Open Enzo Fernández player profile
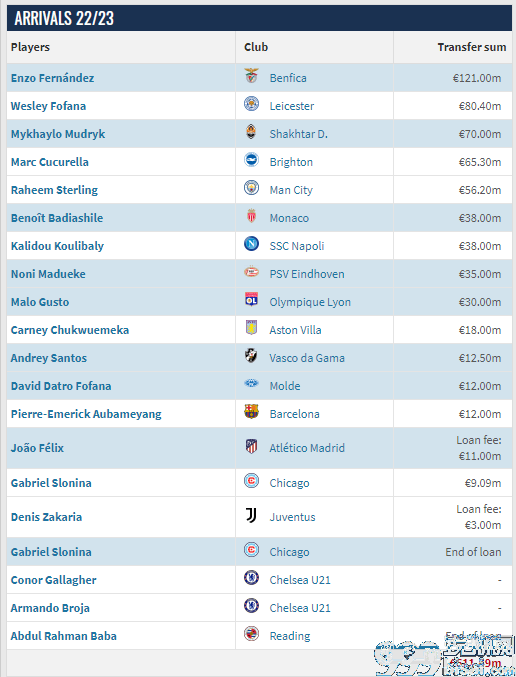 click(x=52, y=78)
